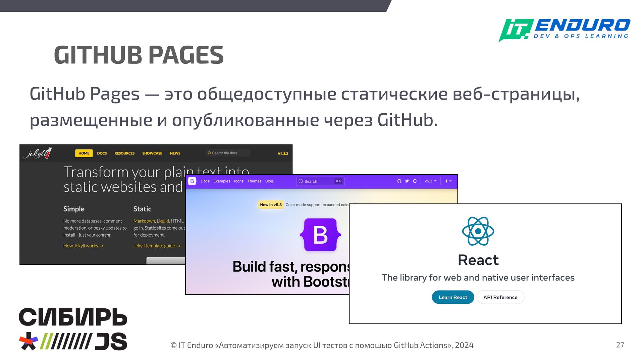
Task: Click the magnifier icon in Bootstrap search
Action: click(x=301, y=181)
